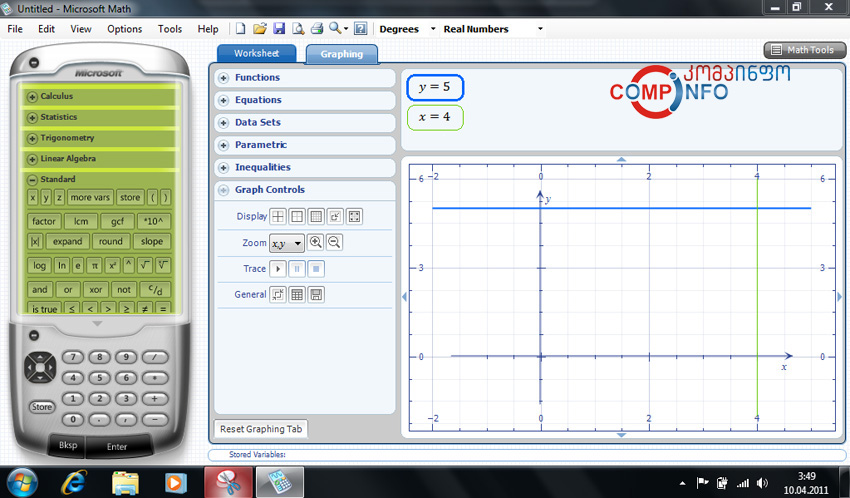Expand the Statistics keypad group
The image size is (850, 498).
32,118
